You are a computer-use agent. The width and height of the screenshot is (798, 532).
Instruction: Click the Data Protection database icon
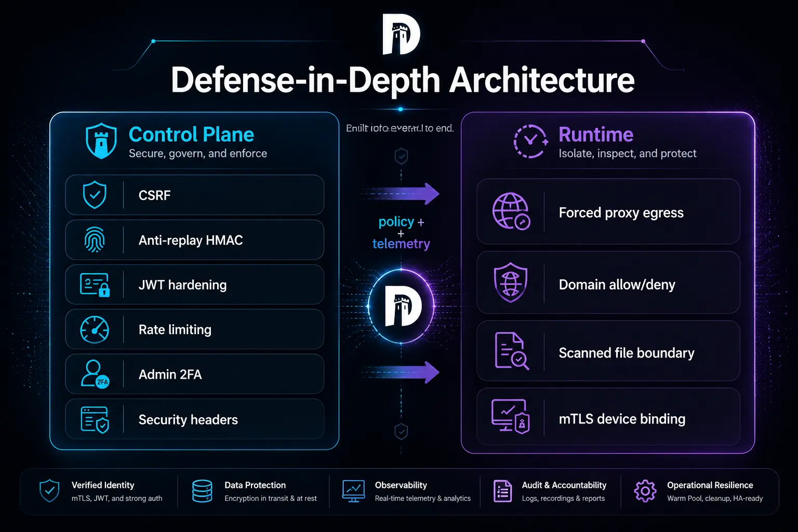tap(202, 491)
